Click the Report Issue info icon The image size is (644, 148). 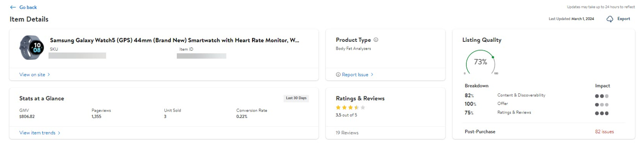coord(338,75)
